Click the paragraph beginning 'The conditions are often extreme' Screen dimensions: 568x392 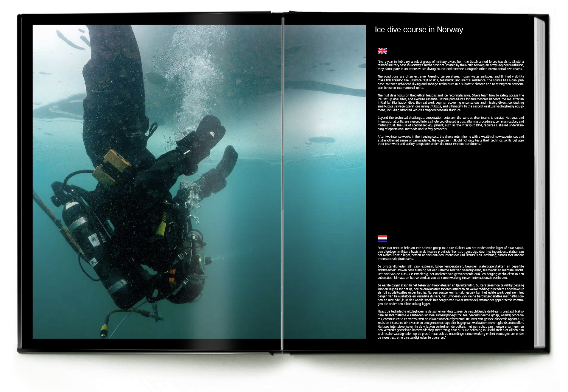click(450, 82)
